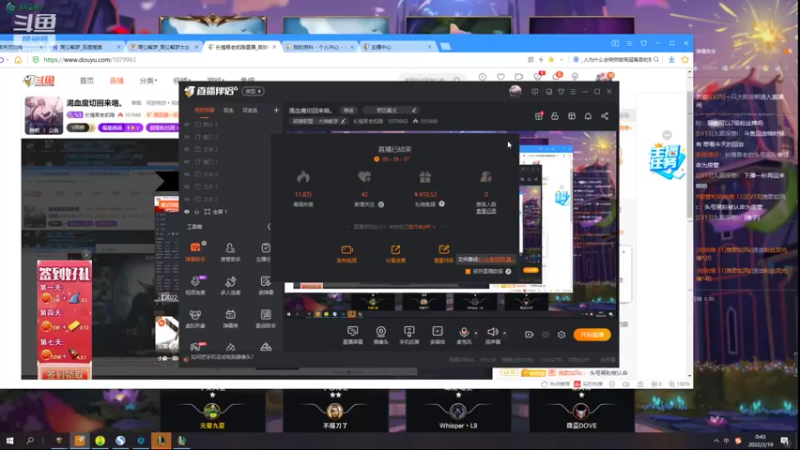This screenshot has width=800, height=450.
Task: Click the unlock padlock icon in the header
Action: click(x=555, y=116)
